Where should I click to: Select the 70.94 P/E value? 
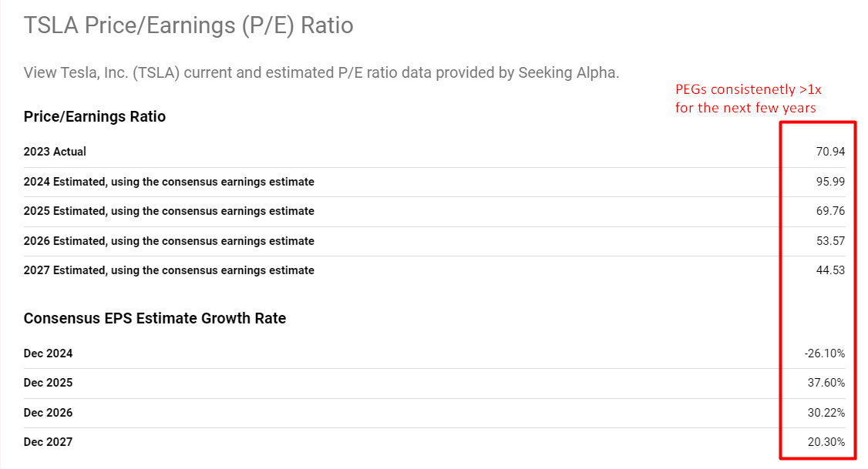(829, 152)
